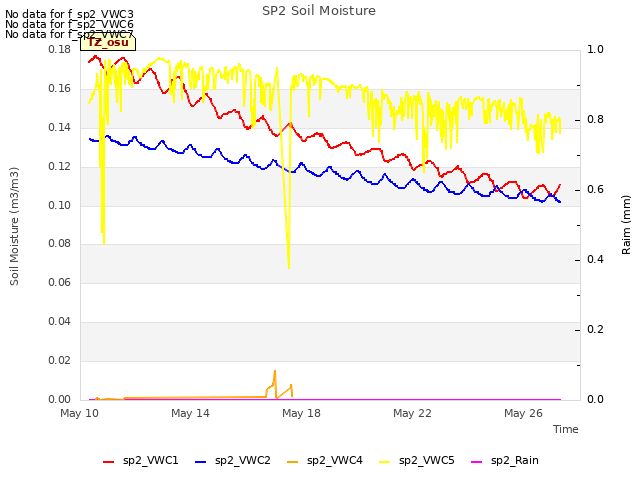The height and width of the screenshot is (480, 640).
Task: Click the 1.0 right axis tick label
Action: pos(595,49)
